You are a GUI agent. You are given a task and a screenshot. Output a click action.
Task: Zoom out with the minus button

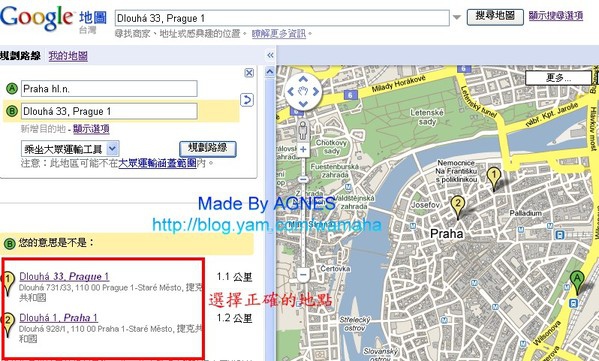coord(303,274)
